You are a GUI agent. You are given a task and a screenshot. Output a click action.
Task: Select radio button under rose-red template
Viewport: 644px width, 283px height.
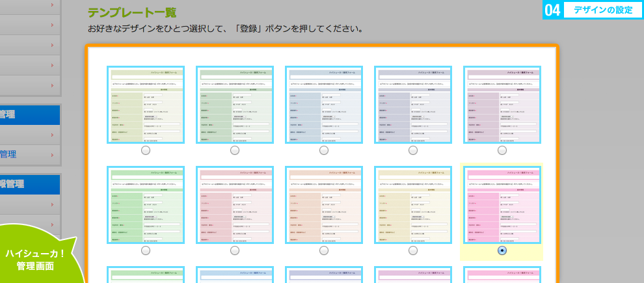tap(235, 250)
